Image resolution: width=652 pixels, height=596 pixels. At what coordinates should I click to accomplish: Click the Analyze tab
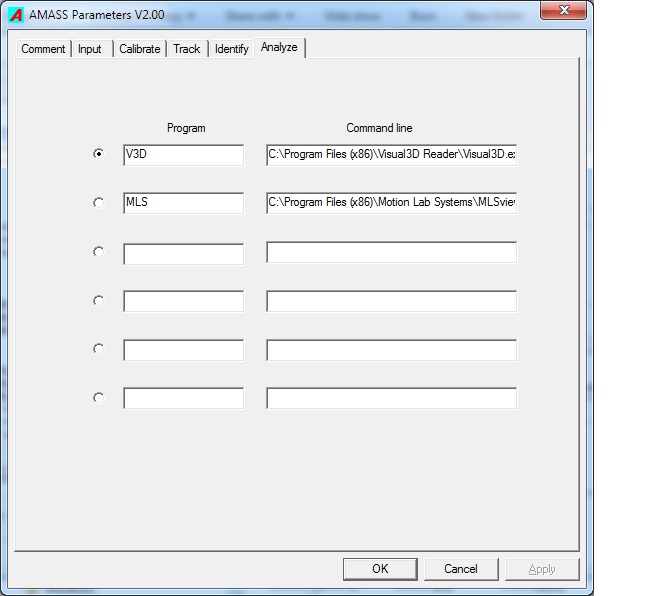click(x=279, y=48)
